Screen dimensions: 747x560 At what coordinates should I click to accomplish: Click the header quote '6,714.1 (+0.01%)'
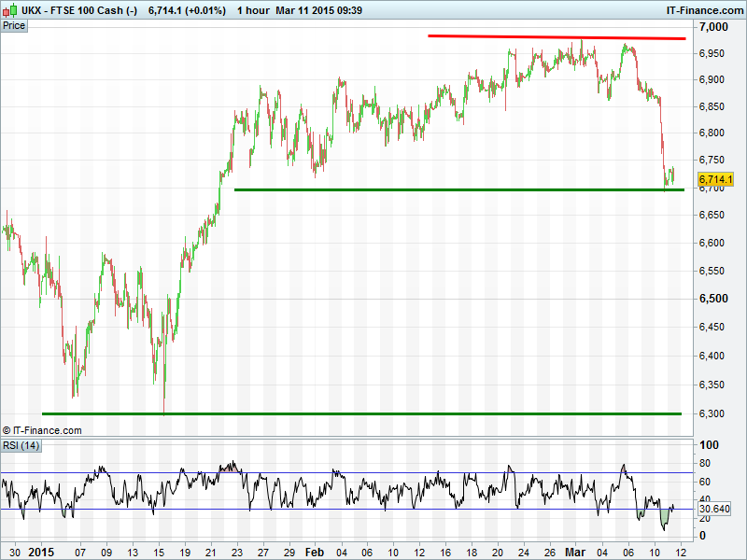click(187, 10)
